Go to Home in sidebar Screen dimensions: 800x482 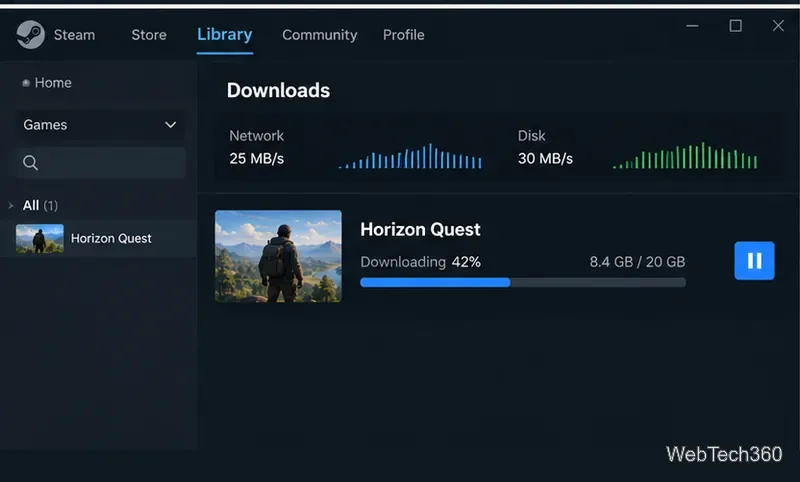(x=53, y=83)
